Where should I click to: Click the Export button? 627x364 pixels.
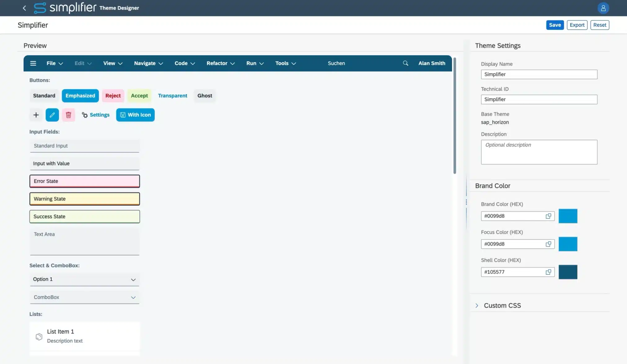(577, 25)
